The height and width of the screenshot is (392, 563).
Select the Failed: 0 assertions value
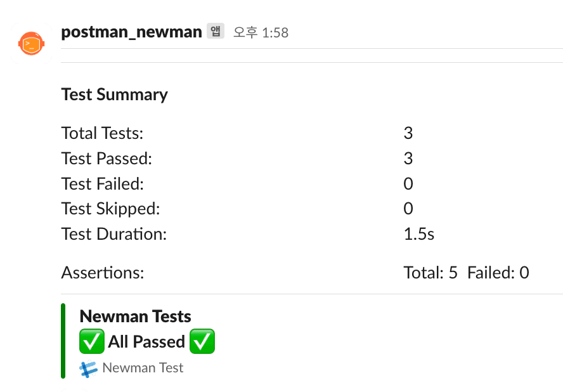pos(498,273)
